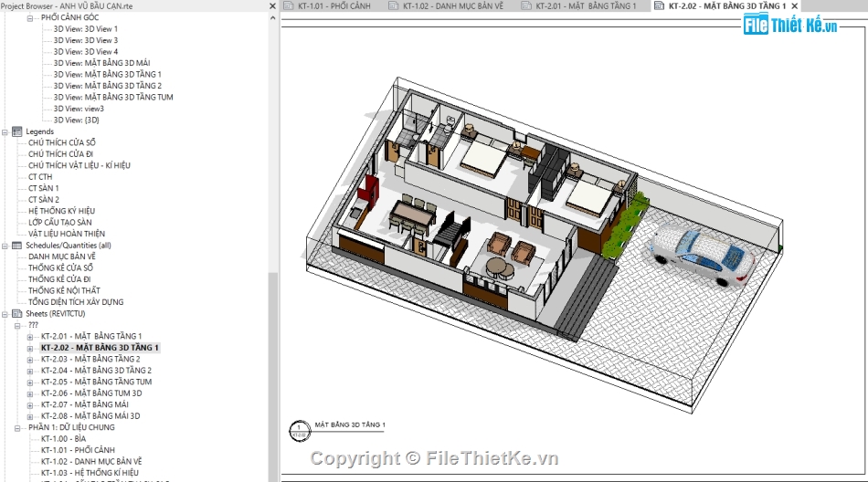Collapse the Sheets (REVITCTU) node
Screen dimensions: 868x482
[x=5, y=314]
